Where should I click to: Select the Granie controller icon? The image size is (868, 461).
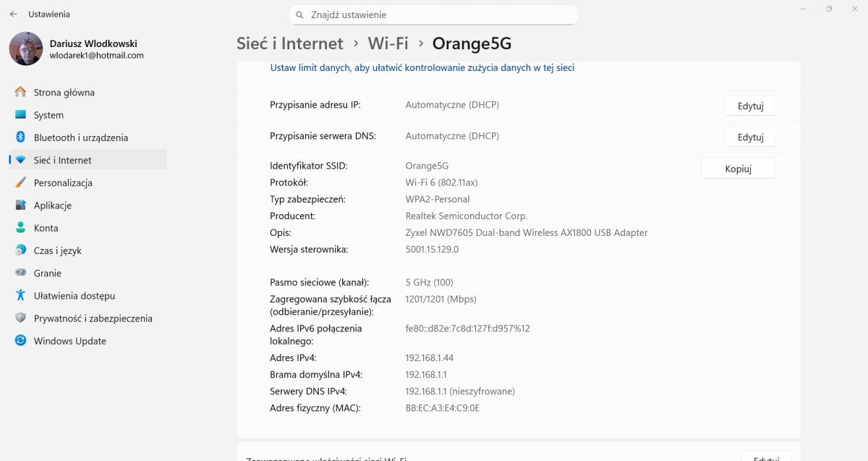pyautogui.click(x=20, y=273)
